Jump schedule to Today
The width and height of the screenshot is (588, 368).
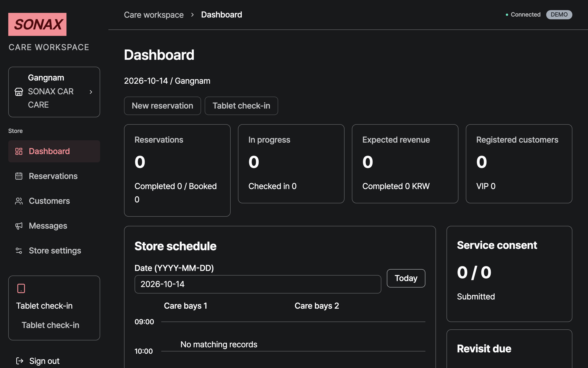406,278
